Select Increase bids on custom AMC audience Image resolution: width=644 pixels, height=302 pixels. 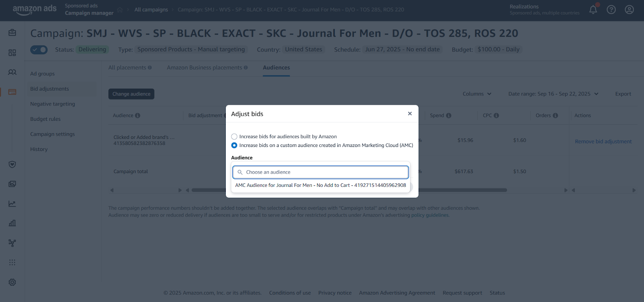point(234,145)
